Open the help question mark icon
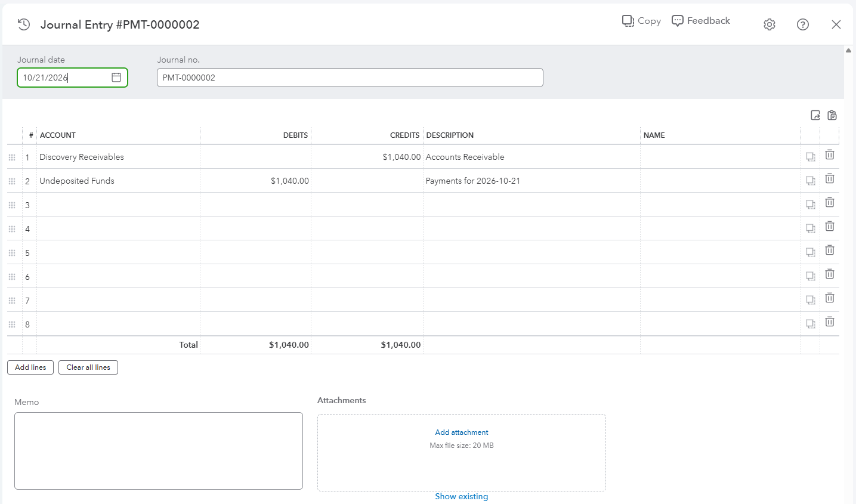The width and height of the screenshot is (856, 504). click(x=803, y=24)
